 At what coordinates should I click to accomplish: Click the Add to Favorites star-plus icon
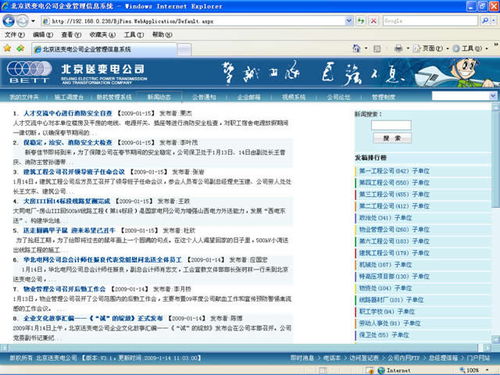21,49
